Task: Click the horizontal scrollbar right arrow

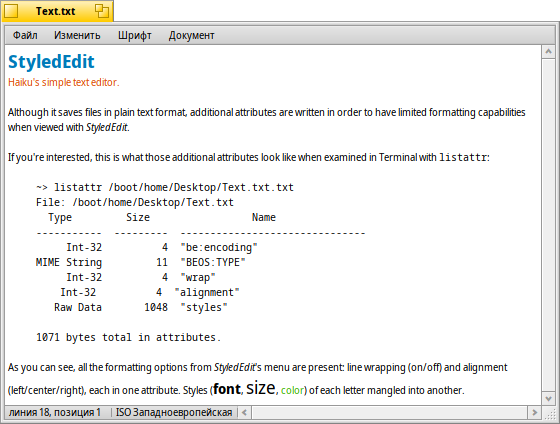Action: click(x=534, y=413)
